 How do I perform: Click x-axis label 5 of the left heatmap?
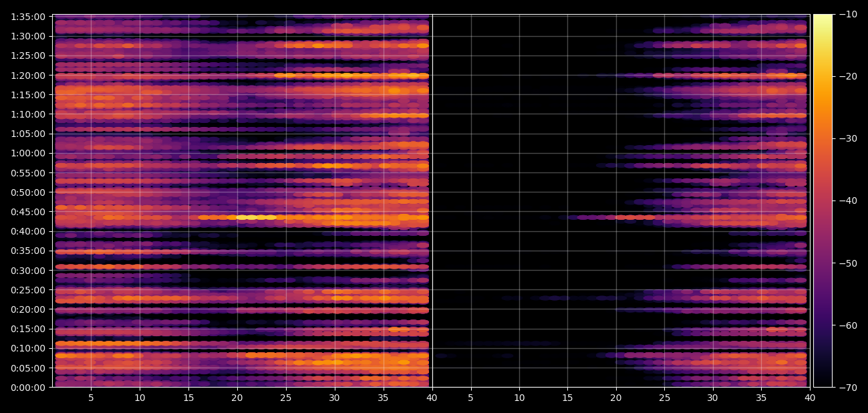tap(91, 398)
